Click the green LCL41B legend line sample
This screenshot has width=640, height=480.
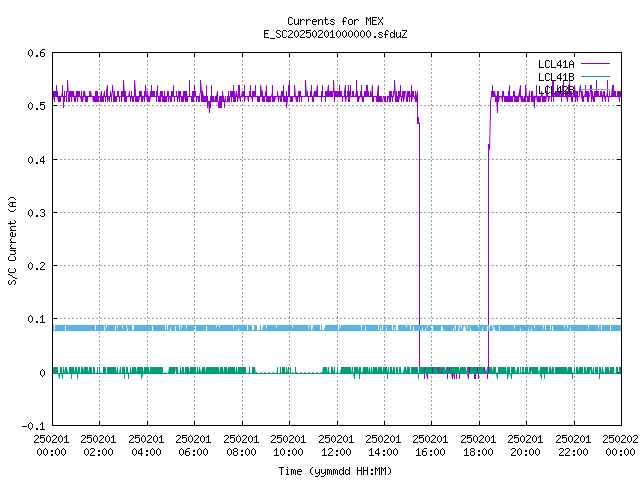(595, 76)
